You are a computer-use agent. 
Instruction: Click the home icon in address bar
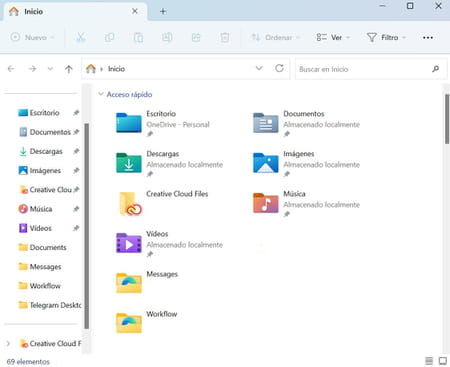pyautogui.click(x=91, y=69)
